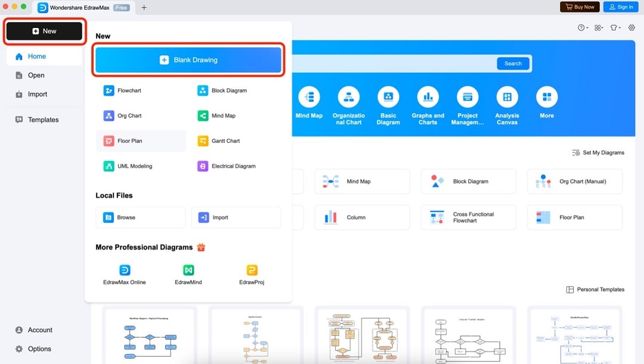Viewport: 644px width, 364px height.
Task: Add a new tab with plus button
Action: [144, 7]
